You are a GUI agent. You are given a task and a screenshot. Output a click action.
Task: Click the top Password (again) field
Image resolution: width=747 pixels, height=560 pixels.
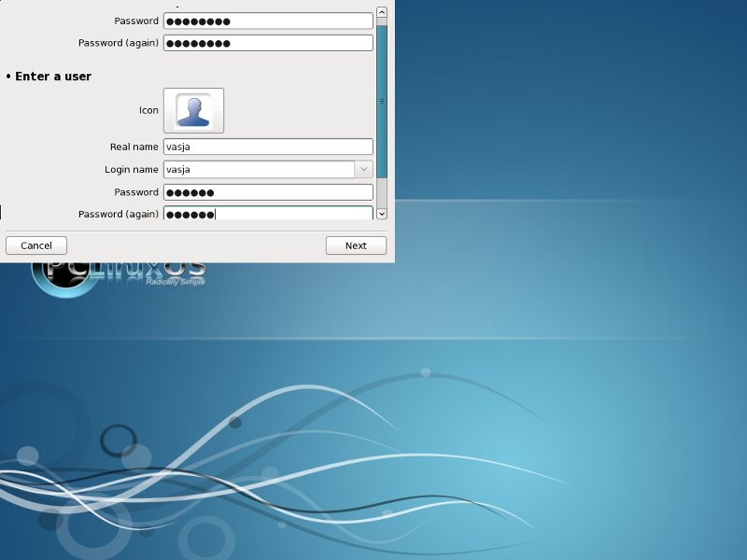[x=268, y=43]
